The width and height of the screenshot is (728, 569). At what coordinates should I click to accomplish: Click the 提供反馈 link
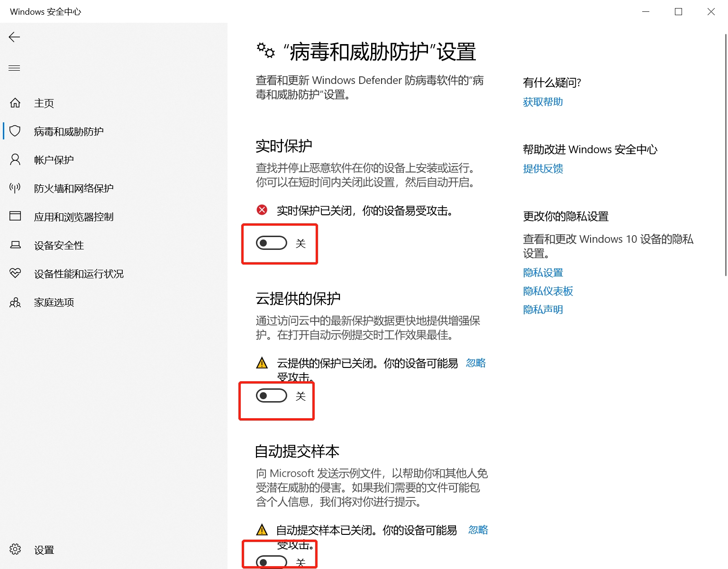pos(543,168)
